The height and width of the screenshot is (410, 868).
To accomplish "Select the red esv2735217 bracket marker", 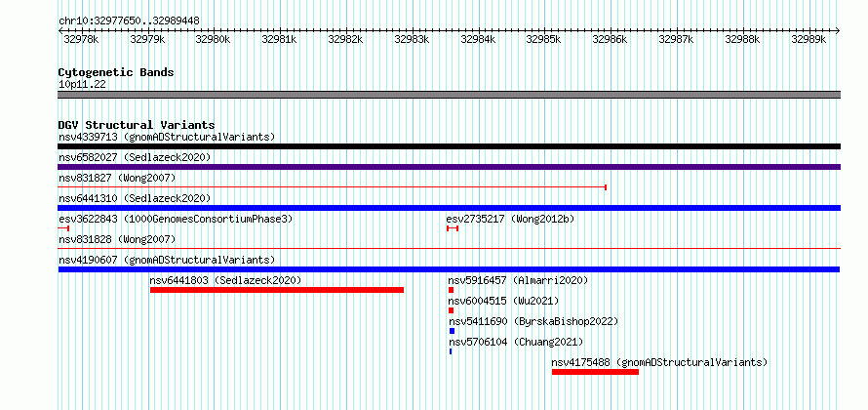I will coord(453,228).
